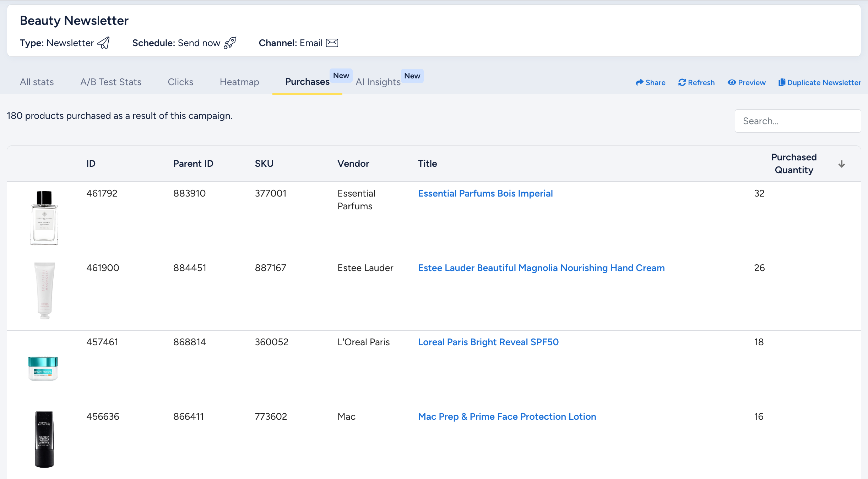Click Parent ID 868814
Screen dimensions: 868x479
190,342
